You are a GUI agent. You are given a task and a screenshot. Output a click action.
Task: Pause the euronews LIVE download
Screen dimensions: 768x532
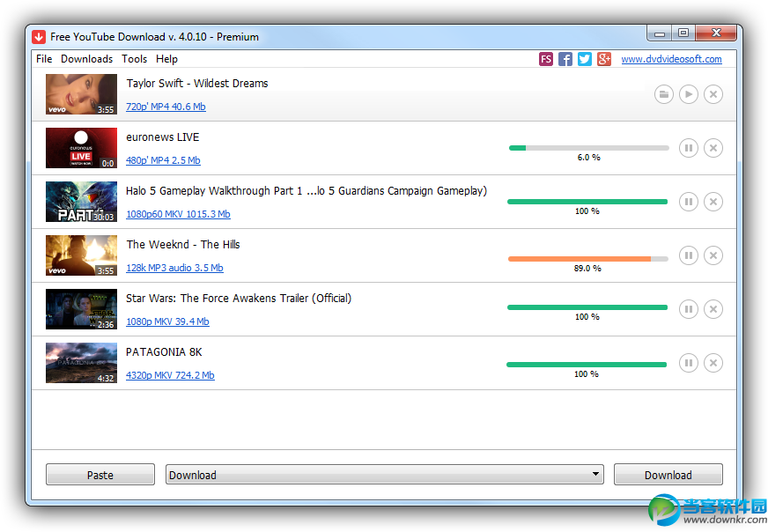pyautogui.click(x=688, y=147)
